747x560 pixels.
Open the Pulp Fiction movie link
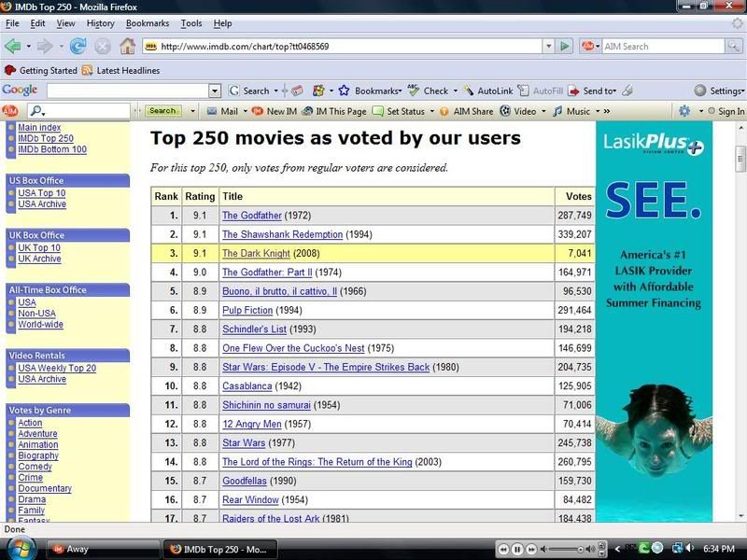(x=247, y=311)
